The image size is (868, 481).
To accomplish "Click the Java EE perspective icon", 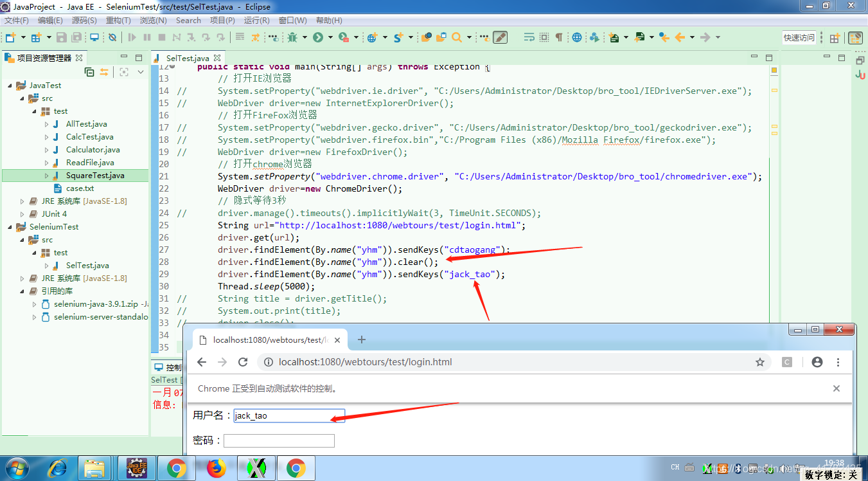I will tap(855, 38).
